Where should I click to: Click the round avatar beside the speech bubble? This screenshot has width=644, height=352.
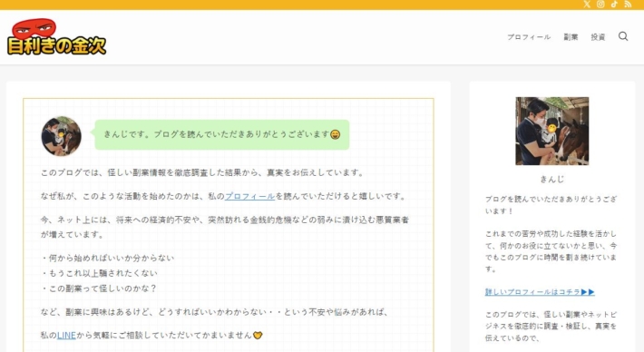pos(61,136)
